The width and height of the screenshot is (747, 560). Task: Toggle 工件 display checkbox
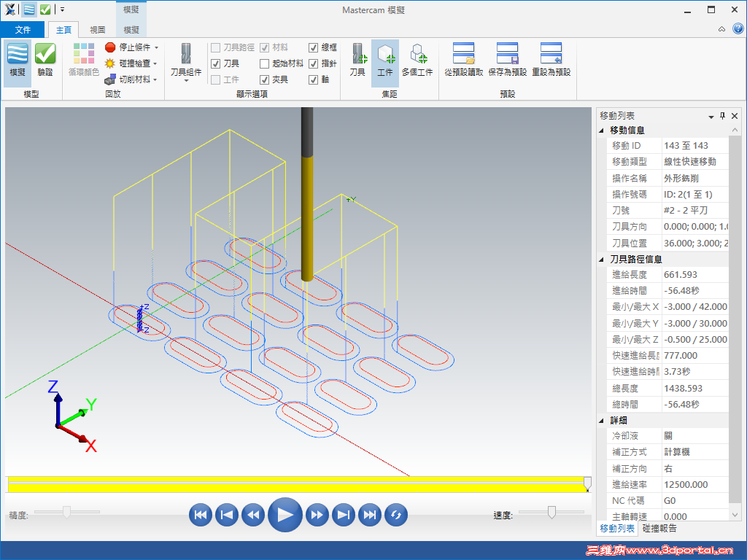215,79
